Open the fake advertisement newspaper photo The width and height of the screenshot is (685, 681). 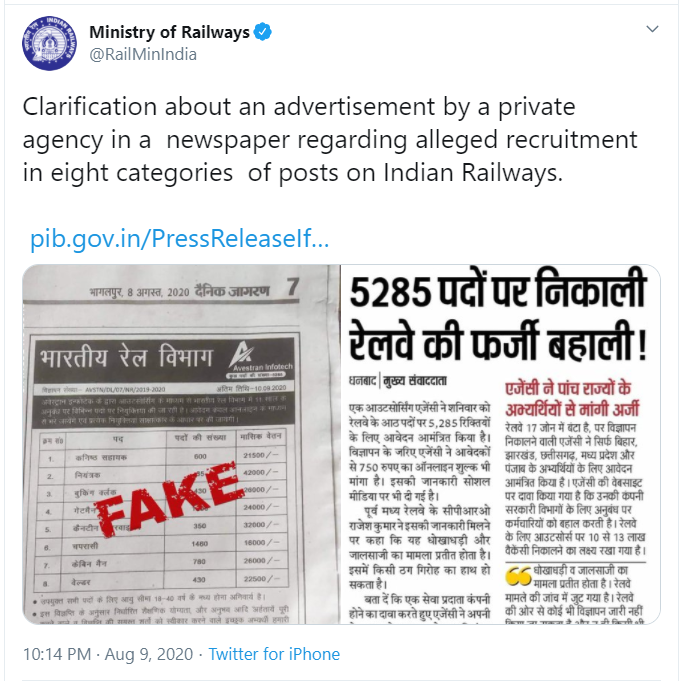coord(181,444)
